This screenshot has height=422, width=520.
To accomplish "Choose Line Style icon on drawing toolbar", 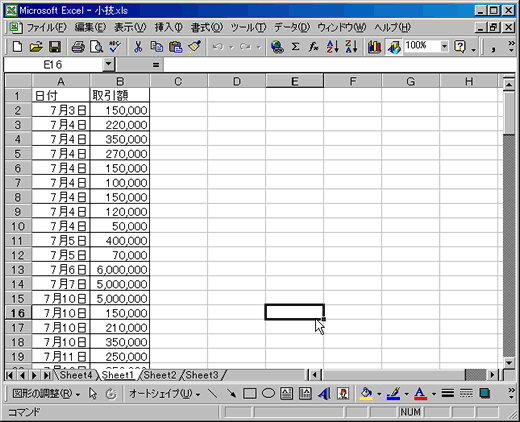I will [x=448, y=394].
